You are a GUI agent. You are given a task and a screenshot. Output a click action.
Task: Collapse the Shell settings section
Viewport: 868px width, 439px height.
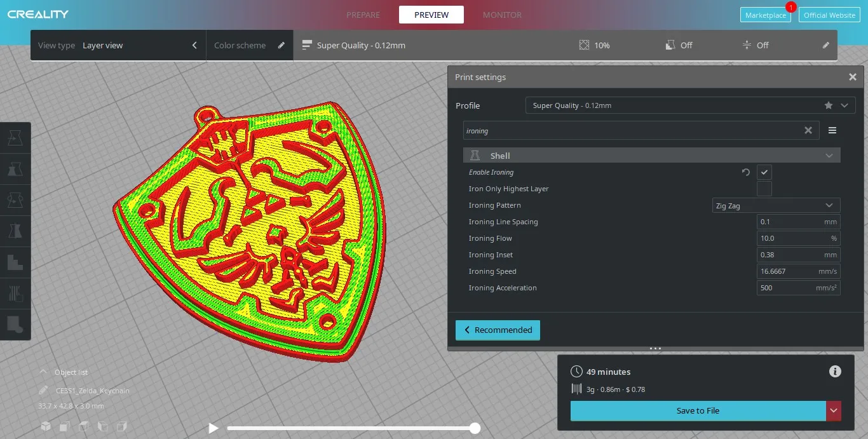pyautogui.click(x=829, y=156)
